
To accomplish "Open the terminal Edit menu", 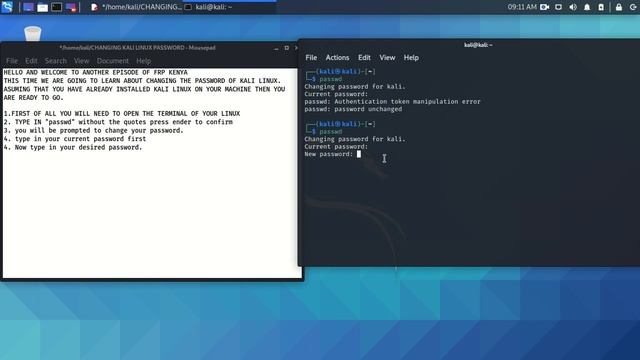I will (x=364, y=58).
